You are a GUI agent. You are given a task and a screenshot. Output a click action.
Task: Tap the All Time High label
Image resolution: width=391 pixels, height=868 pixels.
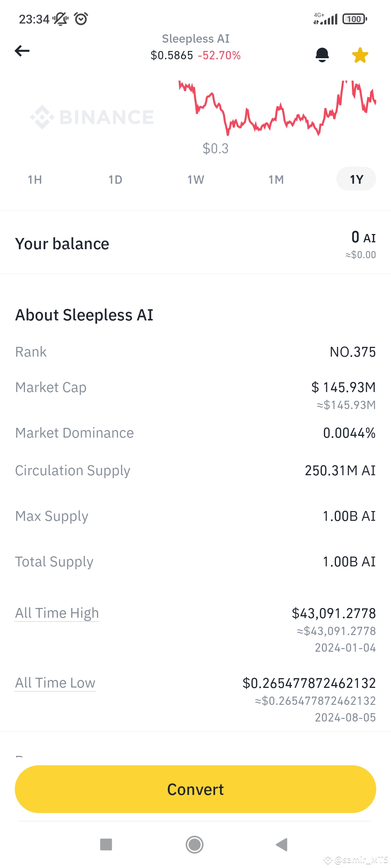point(57,613)
